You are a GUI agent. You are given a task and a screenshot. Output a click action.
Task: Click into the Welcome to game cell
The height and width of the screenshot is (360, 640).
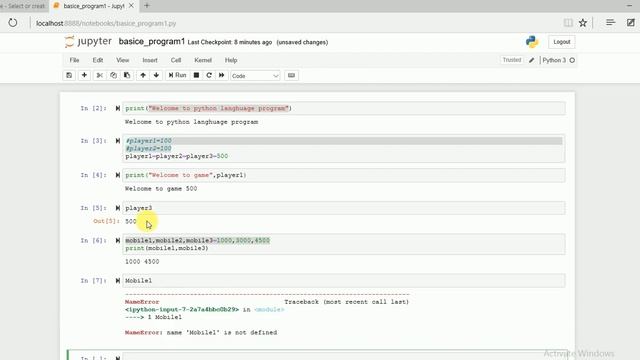click(344, 175)
